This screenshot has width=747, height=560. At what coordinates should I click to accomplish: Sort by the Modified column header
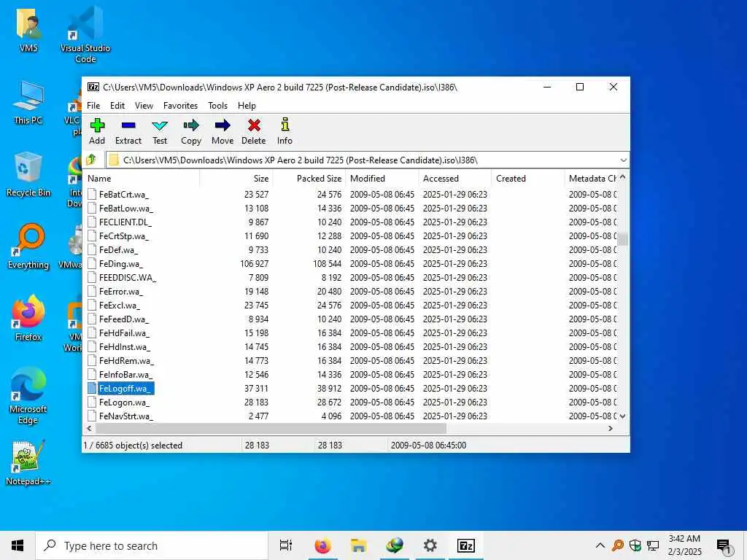(x=382, y=179)
